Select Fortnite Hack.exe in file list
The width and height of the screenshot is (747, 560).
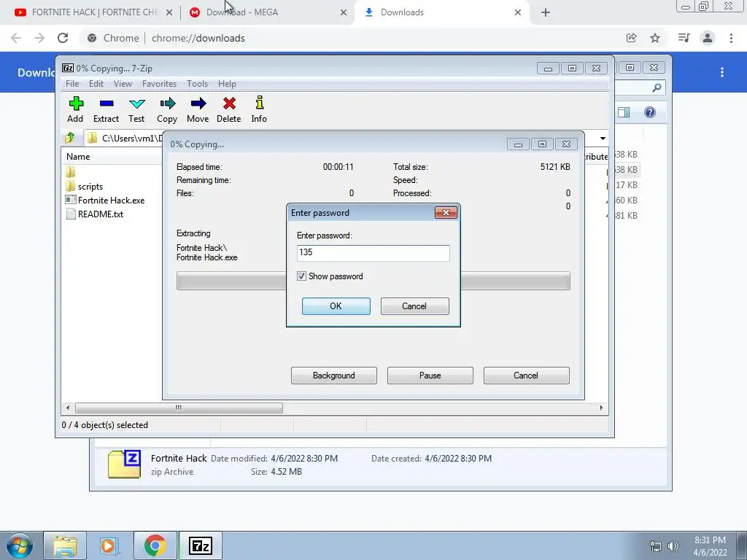click(x=105, y=201)
